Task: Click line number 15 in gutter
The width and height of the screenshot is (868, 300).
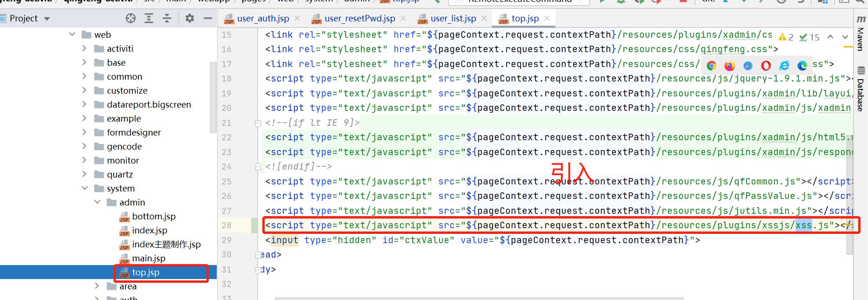Action: [x=227, y=35]
